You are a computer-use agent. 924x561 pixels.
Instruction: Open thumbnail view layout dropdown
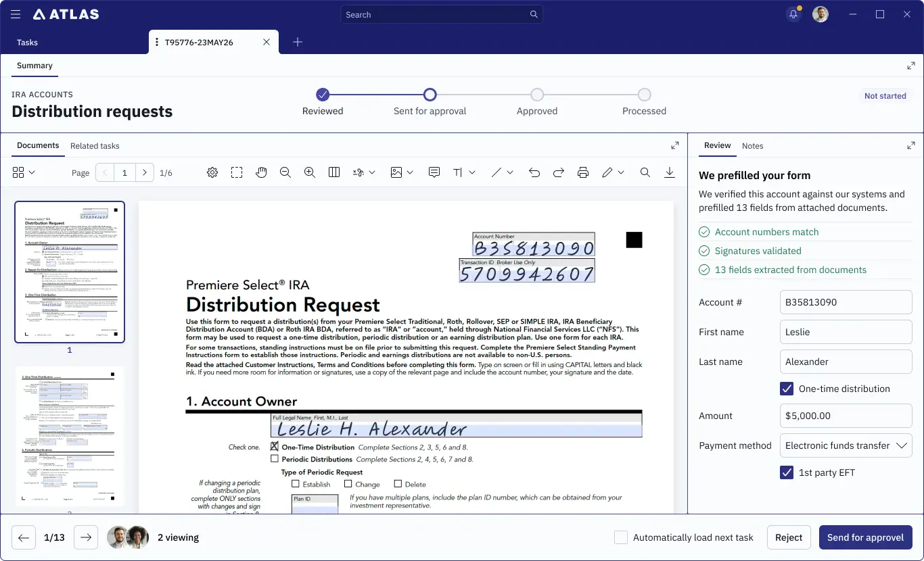pos(24,172)
